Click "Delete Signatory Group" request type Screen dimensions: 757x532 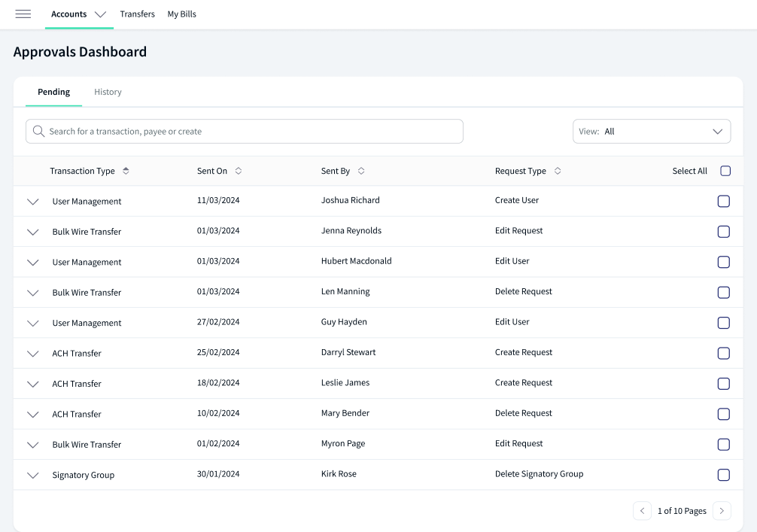(x=540, y=473)
